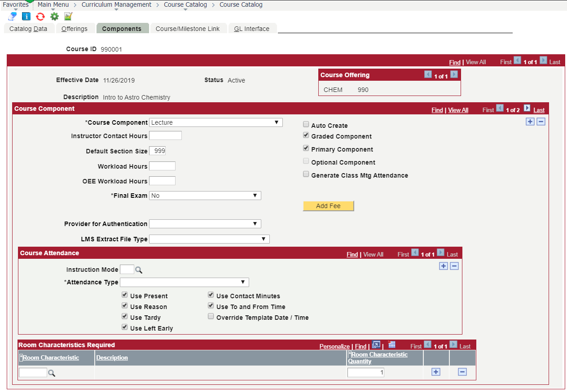Show next Course Component row arrow
Image resolution: width=567 pixels, height=392 pixels.
[x=527, y=109]
